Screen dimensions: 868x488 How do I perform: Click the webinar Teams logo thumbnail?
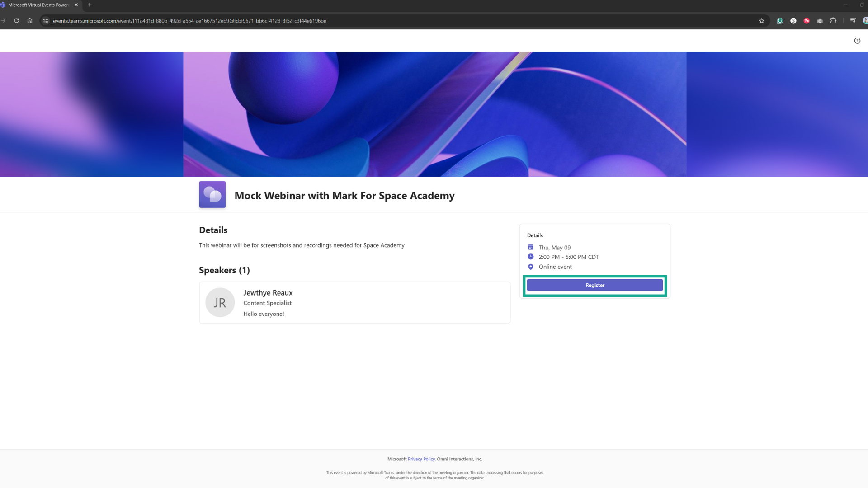[x=212, y=195]
